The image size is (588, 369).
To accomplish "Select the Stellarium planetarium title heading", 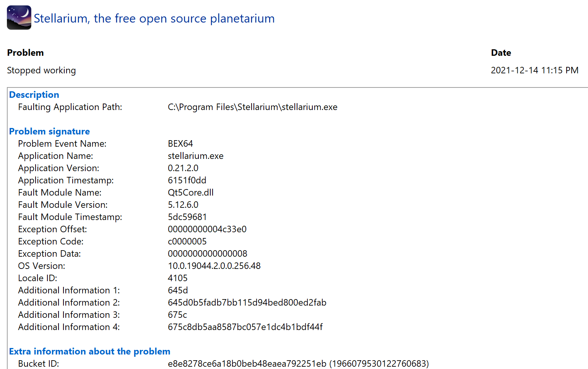I will [154, 18].
